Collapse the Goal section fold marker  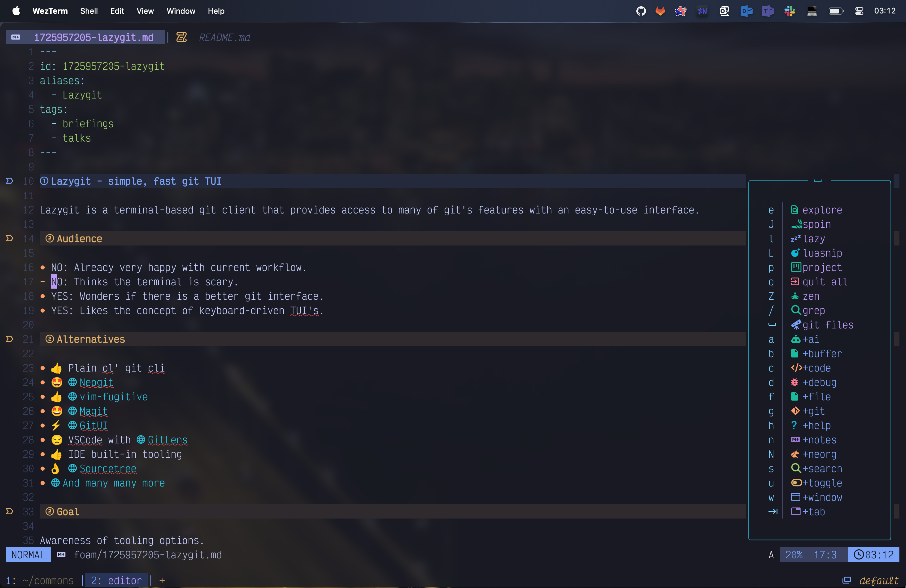10,512
